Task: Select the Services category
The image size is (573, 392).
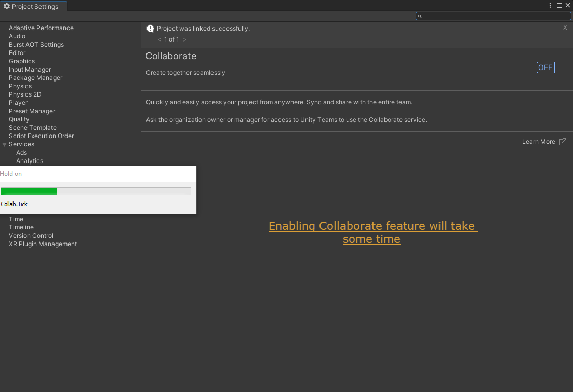Action: [x=22, y=144]
